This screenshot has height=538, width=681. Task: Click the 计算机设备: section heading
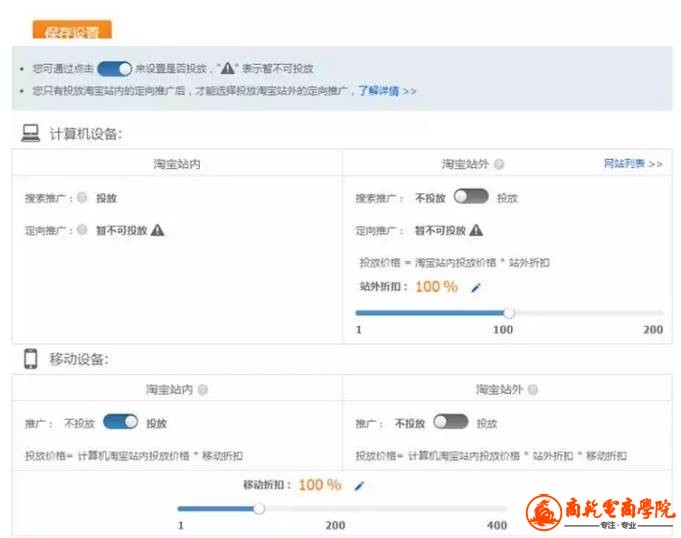86,134
